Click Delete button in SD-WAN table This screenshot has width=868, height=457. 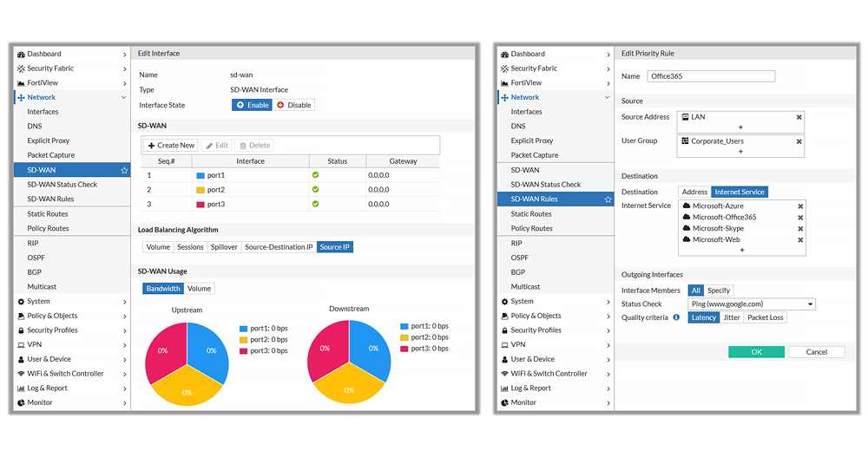(x=254, y=146)
